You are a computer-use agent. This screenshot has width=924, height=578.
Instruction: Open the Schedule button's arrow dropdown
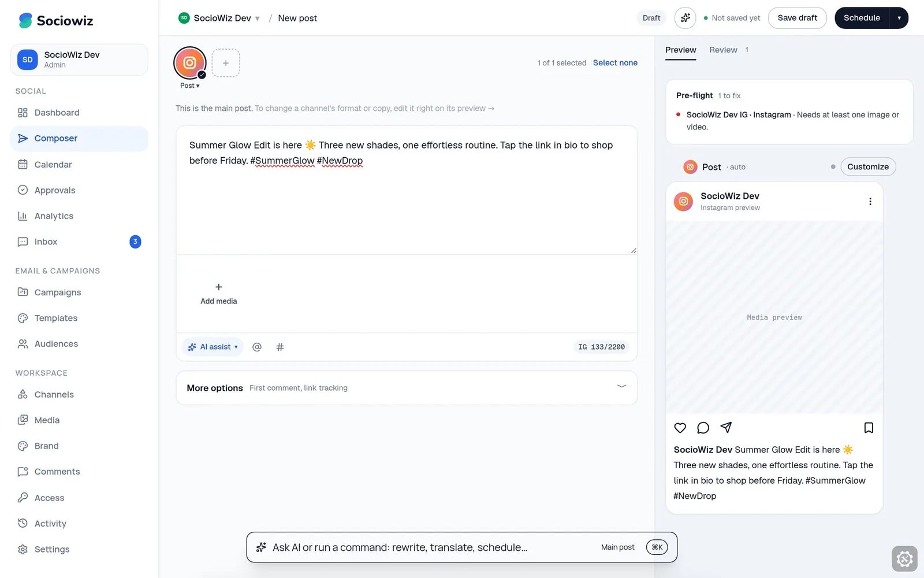[899, 18]
